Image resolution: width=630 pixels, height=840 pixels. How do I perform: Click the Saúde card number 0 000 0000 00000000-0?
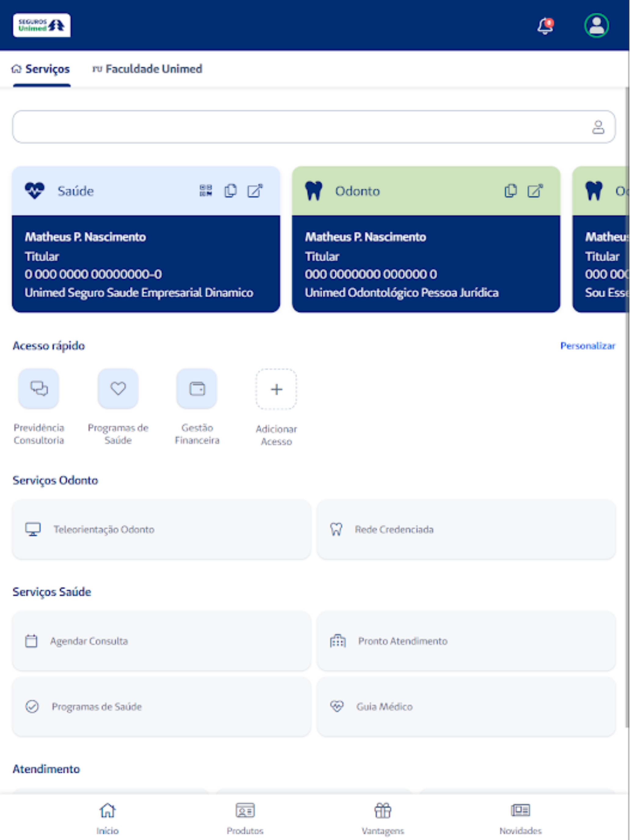(93, 274)
